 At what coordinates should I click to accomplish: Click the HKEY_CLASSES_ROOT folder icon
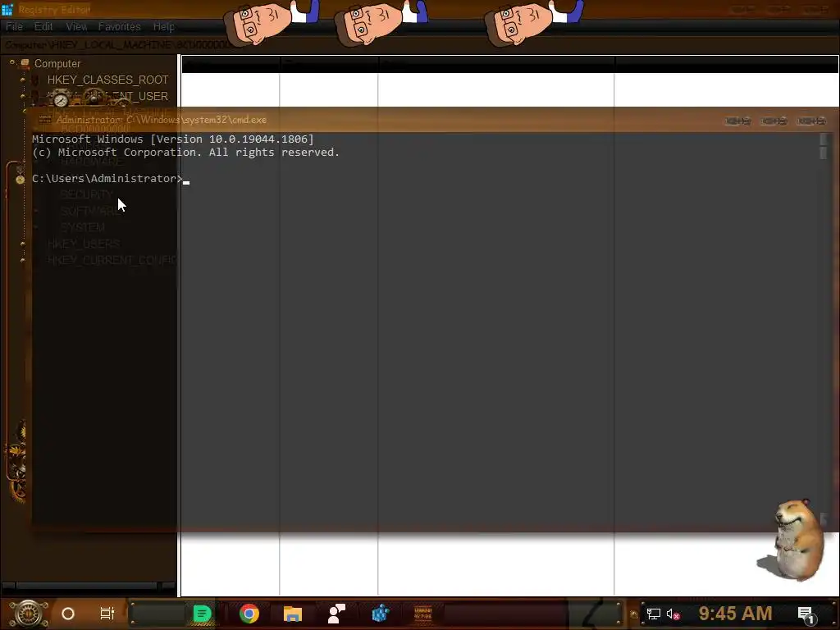35,80
